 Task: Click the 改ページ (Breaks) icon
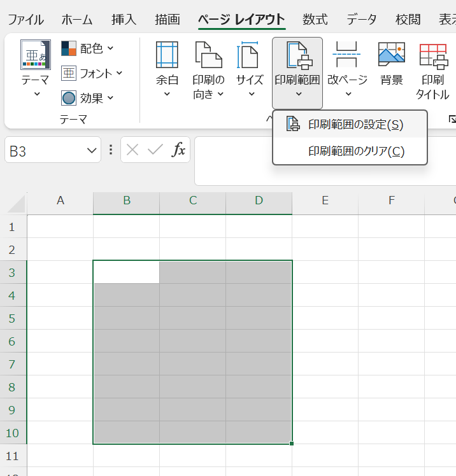coord(347,55)
